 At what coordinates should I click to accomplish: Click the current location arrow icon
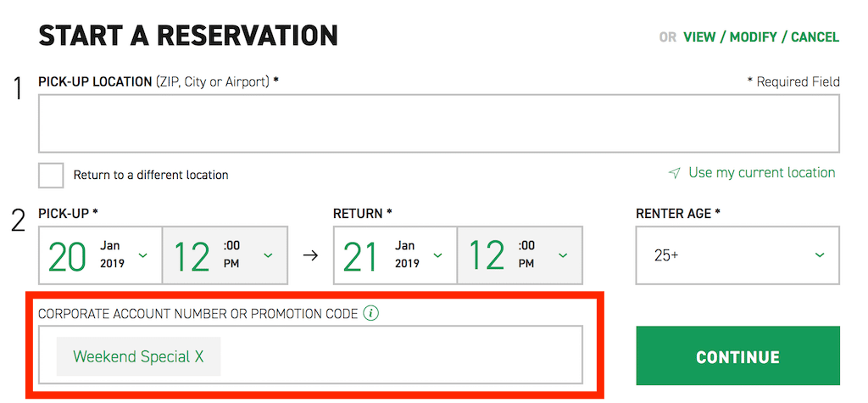674,174
